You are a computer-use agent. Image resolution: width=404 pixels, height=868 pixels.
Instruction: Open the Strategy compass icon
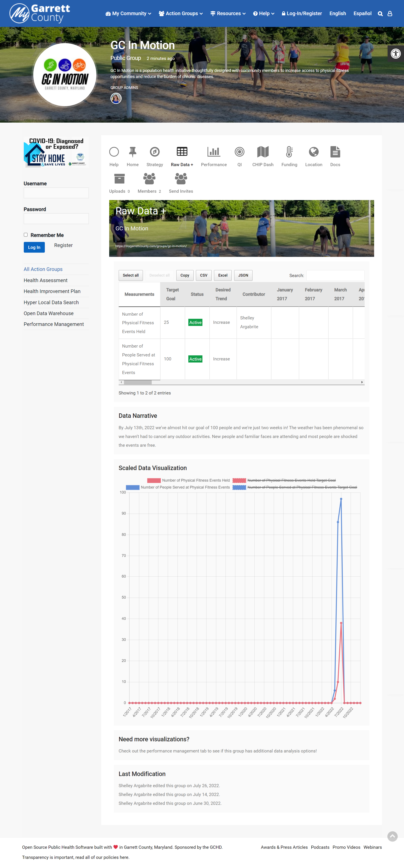154,152
